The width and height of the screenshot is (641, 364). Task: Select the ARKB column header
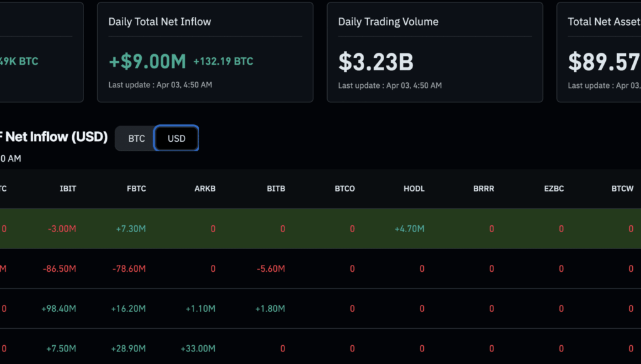(205, 188)
